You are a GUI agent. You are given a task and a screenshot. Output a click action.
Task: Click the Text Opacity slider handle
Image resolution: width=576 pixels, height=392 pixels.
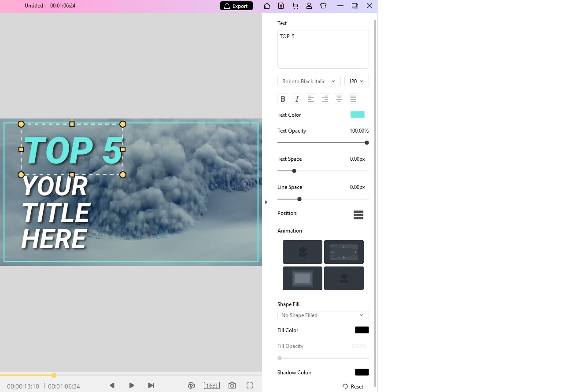[x=367, y=143]
